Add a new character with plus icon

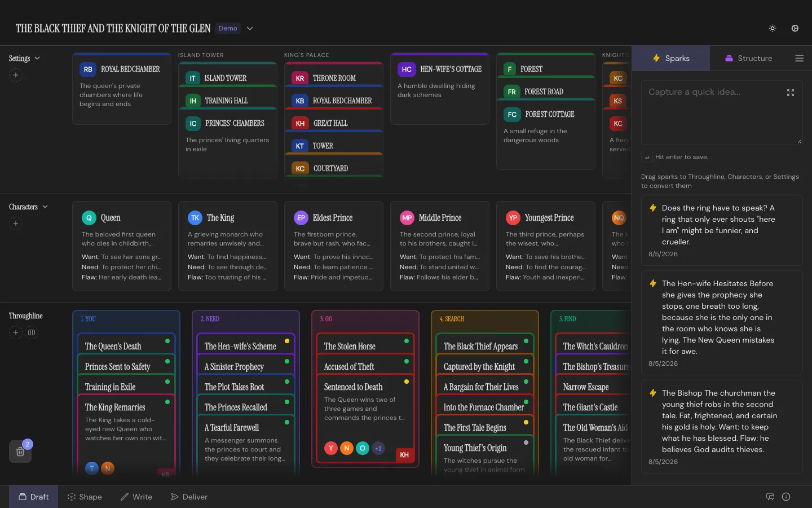point(16,224)
